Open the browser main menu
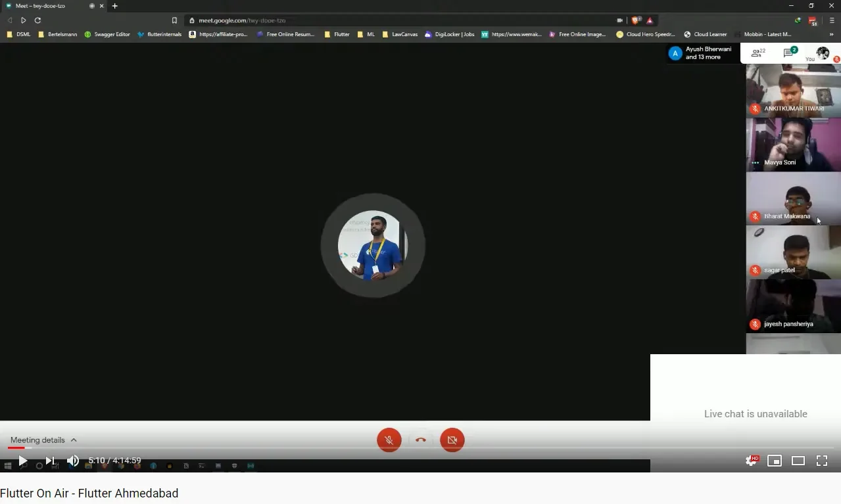Screen dimensions: 841x504 832,20
